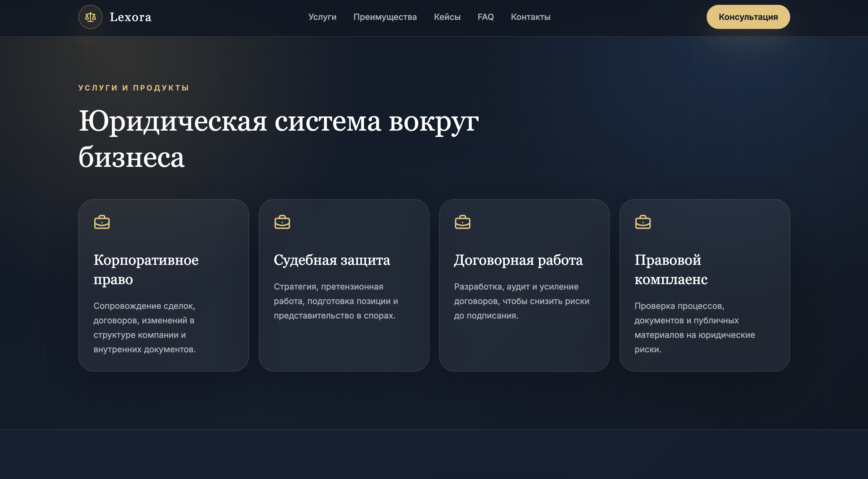Image resolution: width=868 pixels, height=479 pixels.
Task: Click the Услуги и продукты section label
Action: pyautogui.click(x=134, y=88)
